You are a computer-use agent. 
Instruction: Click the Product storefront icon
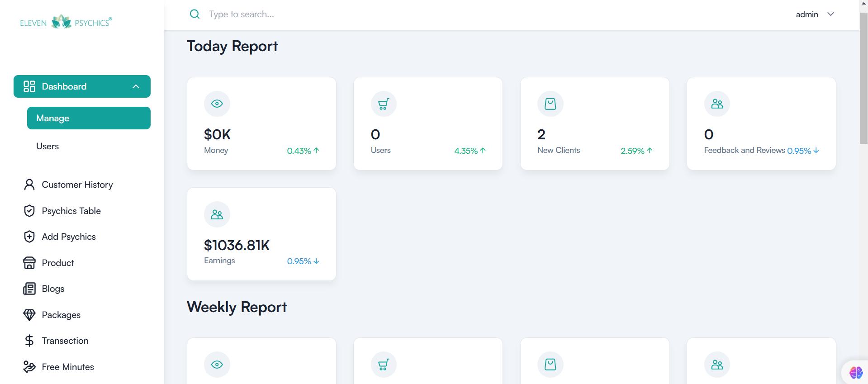click(29, 263)
